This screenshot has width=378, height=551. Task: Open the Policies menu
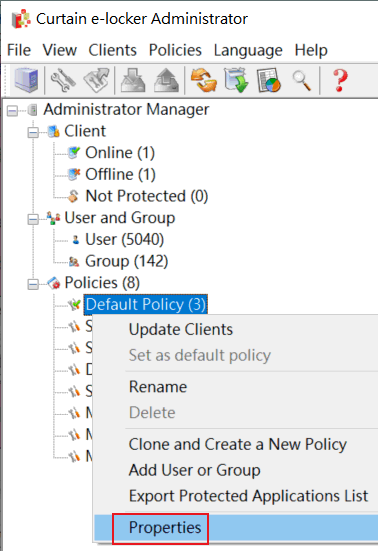(175, 50)
